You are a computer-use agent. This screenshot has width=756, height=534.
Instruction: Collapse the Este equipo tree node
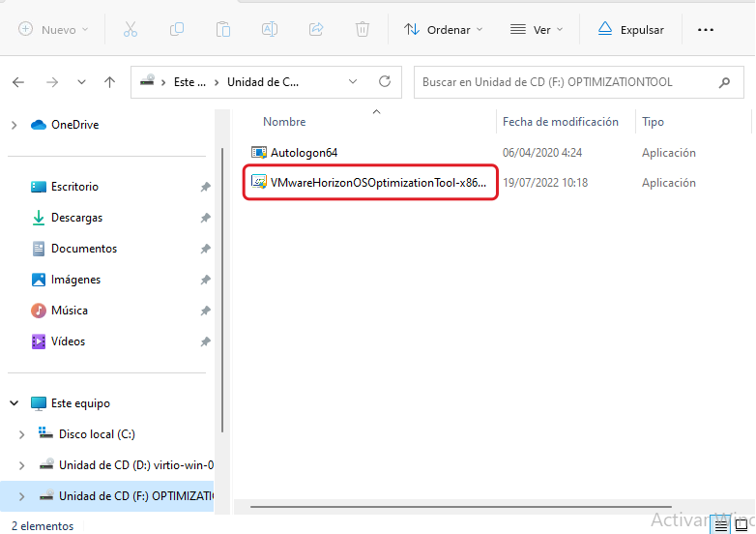click(14, 403)
